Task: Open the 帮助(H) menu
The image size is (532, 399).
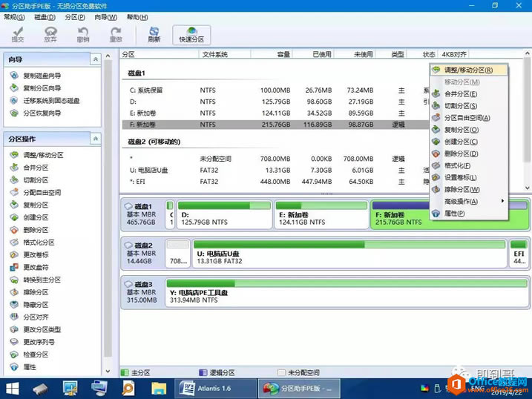Action: (x=137, y=17)
